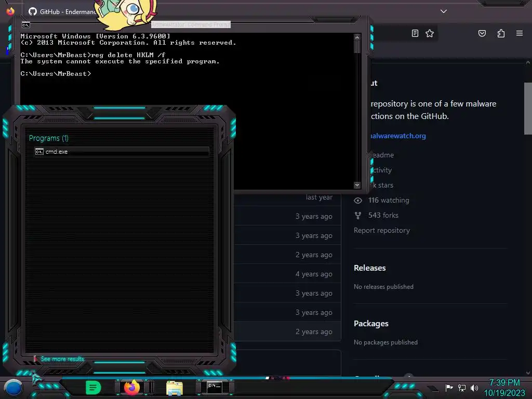Click the Programs (1) heading

48,138
